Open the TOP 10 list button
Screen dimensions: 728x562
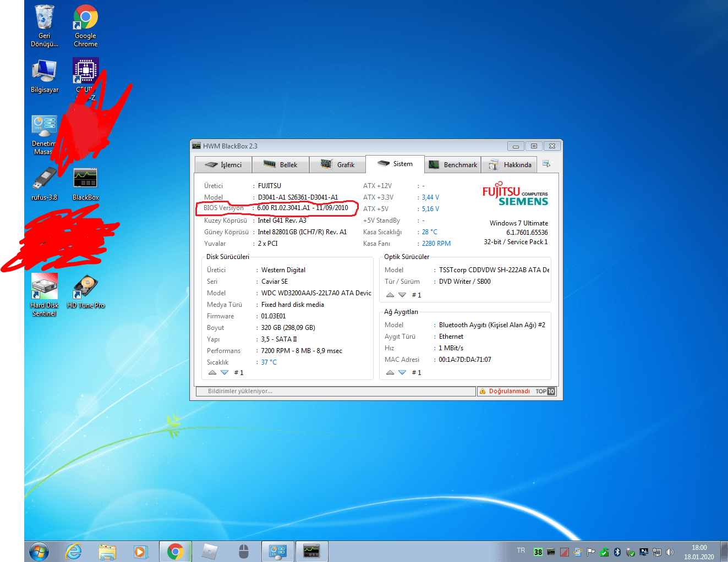(545, 392)
